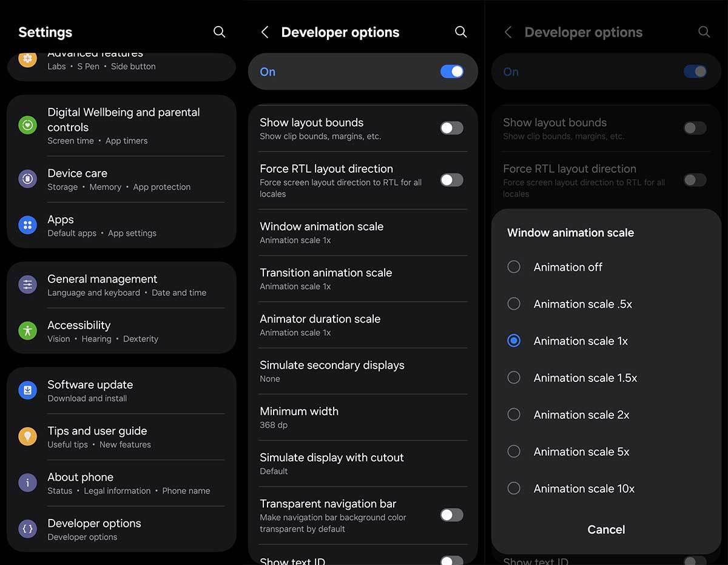This screenshot has height=565, width=728.
Task: Turn off the Developer options master switch
Action: [x=451, y=72]
